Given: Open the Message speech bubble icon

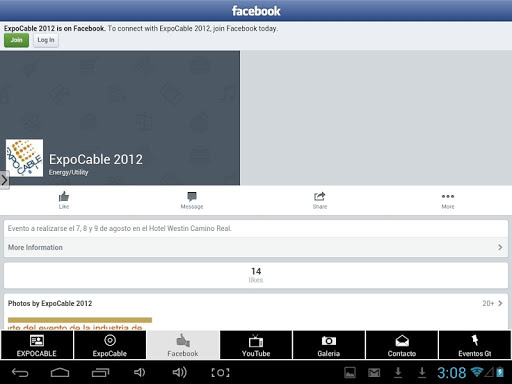Looking at the screenshot, I should click(x=192, y=196).
